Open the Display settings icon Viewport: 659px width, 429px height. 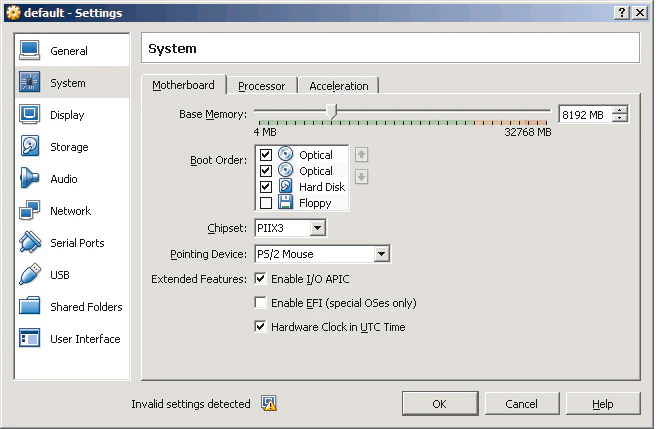tap(30, 115)
